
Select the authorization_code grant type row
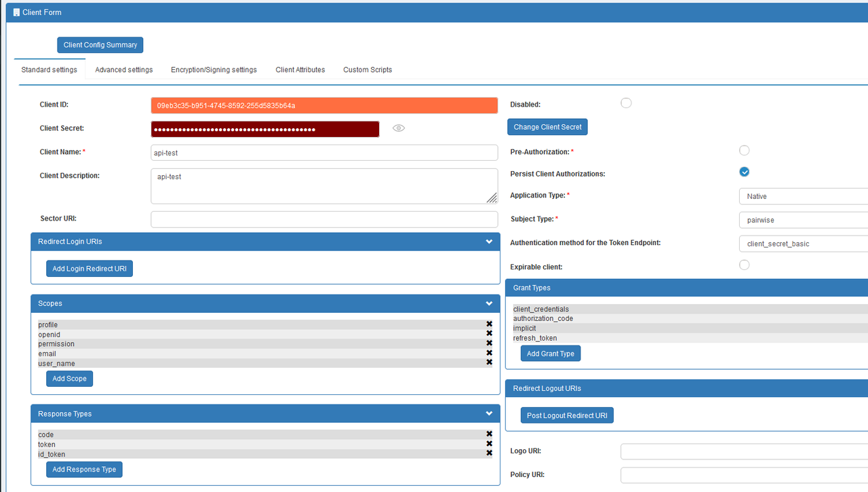690,318
